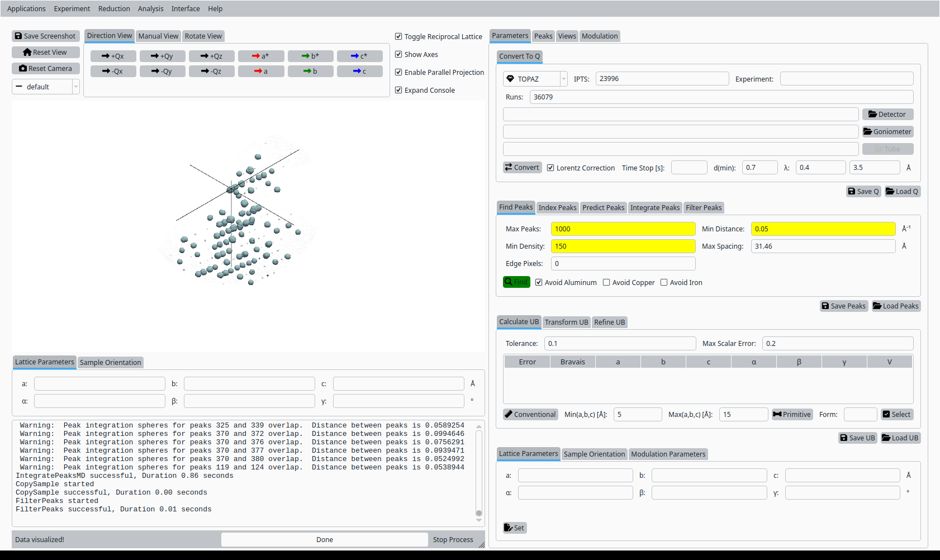Switch to the Integrate Peaks tab
The image size is (940, 560).
tap(655, 208)
